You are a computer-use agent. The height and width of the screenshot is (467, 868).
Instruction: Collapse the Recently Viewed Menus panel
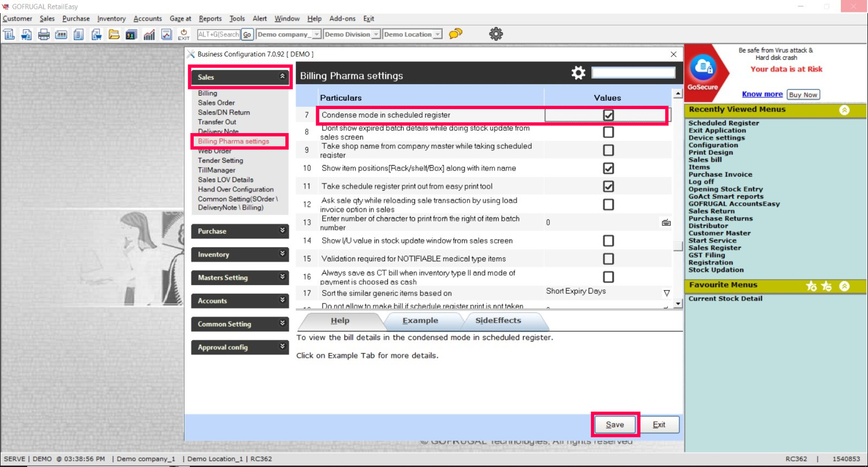(x=844, y=110)
